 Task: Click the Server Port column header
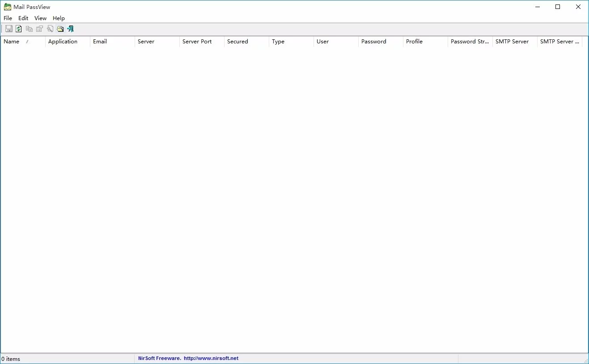click(197, 41)
